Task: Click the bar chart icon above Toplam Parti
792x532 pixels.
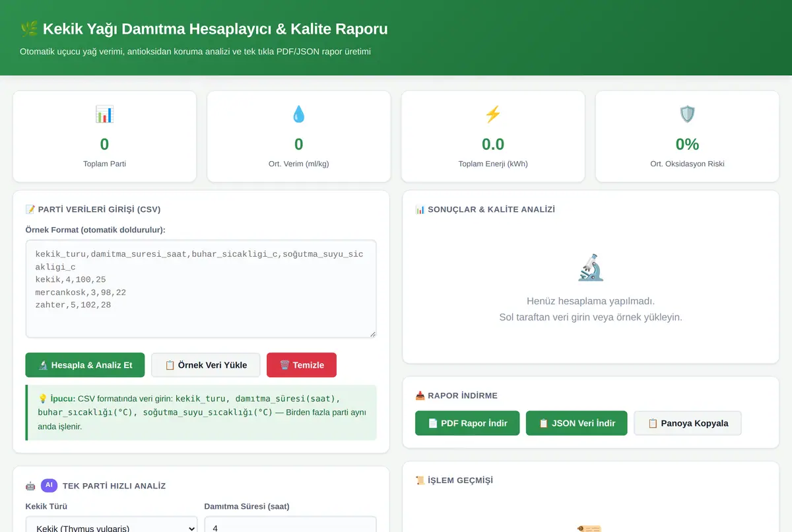Action: (104, 114)
